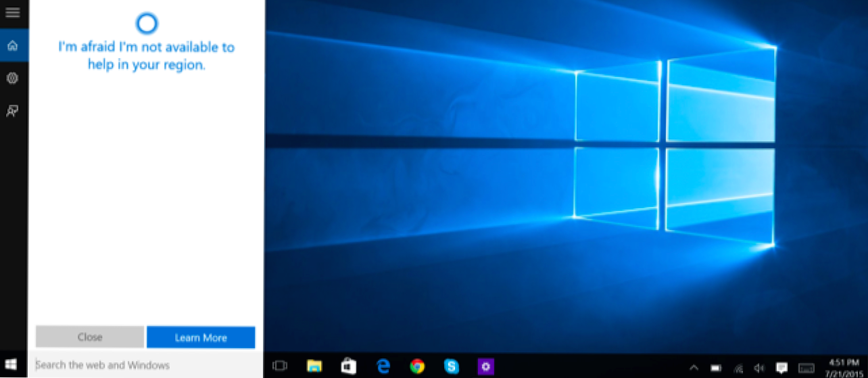Image resolution: width=868 pixels, height=378 pixels.
Task: Launch Microsoft Edge browser
Action: tap(383, 366)
